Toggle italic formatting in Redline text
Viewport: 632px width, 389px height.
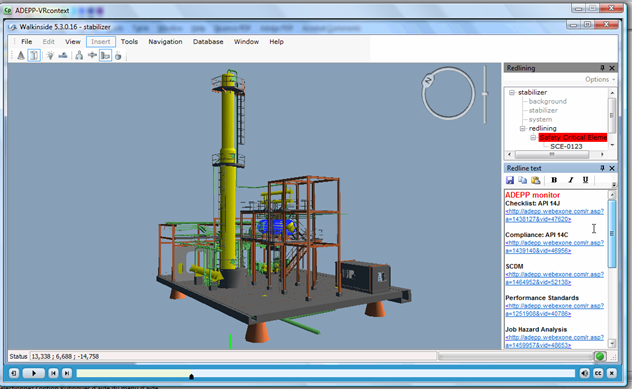[570, 180]
